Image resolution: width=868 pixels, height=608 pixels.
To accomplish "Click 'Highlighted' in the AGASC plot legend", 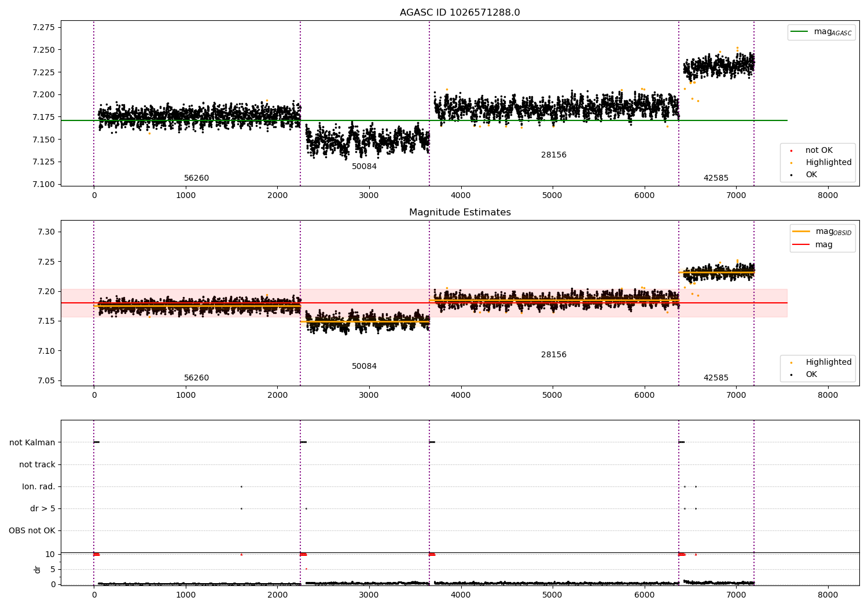I will [x=828, y=162].
